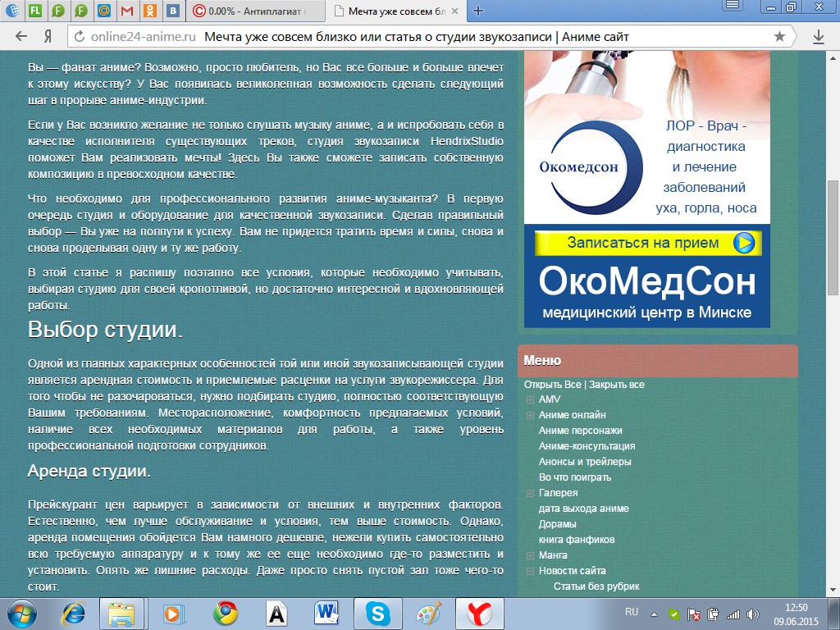Open the Аниме онлайн menu link
This screenshot has height=630, width=840.
(x=572, y=414)
